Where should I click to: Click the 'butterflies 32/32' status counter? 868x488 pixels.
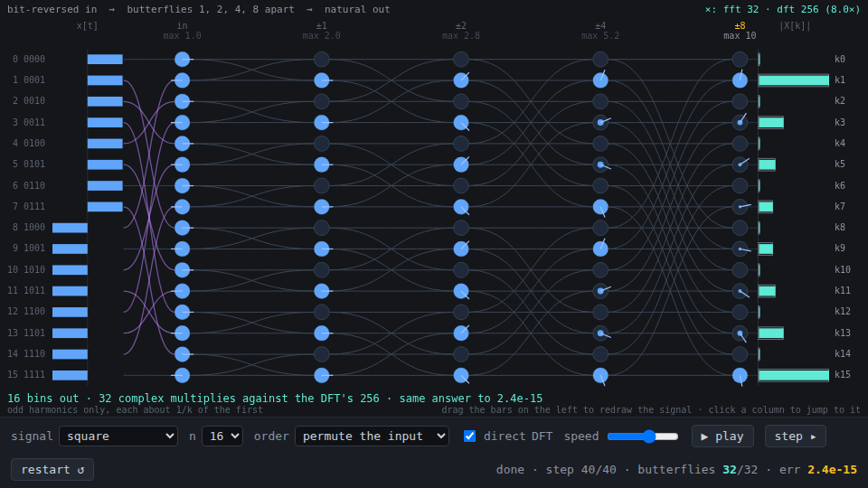[x=697, y=470]
